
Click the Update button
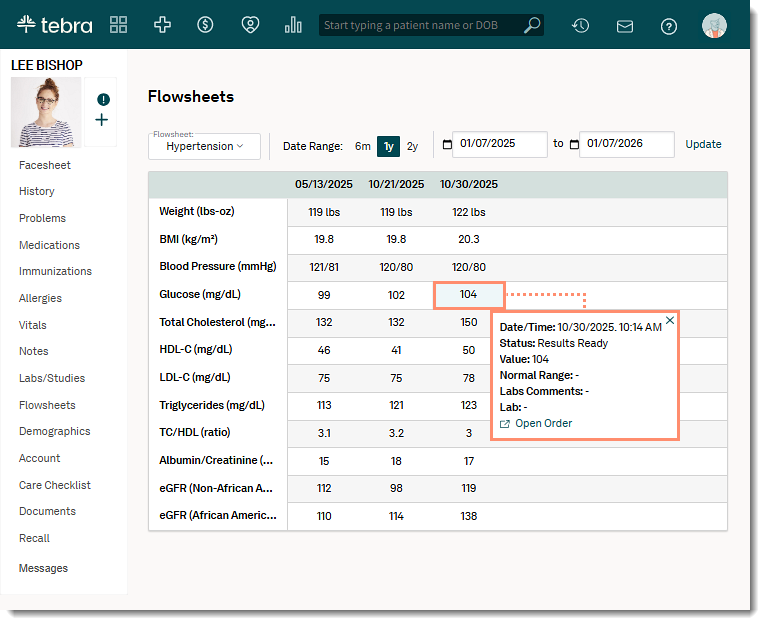703,144
